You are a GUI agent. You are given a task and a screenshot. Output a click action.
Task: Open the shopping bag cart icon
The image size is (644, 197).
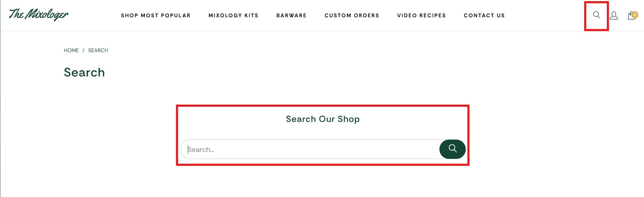click(x=631, y=16)
